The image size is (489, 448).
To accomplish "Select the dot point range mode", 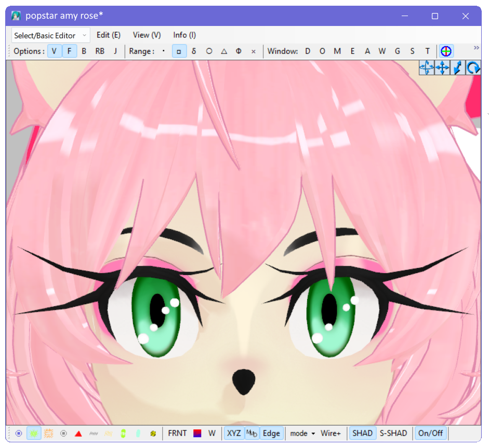I will tap(163, 51).
